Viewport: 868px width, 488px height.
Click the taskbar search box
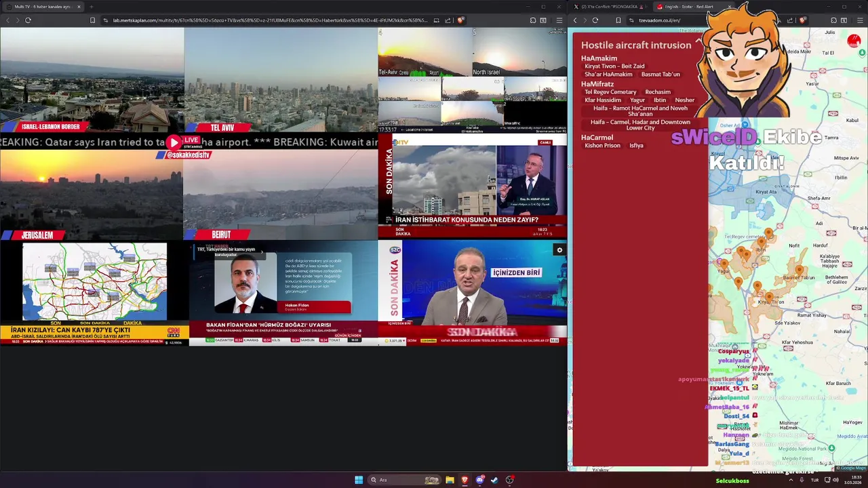click(404, 480)
